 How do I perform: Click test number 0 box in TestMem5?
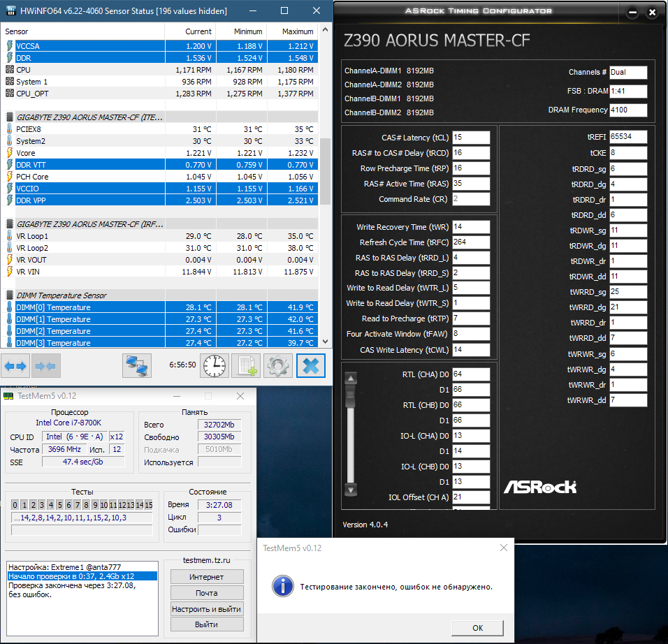[15, 505]
